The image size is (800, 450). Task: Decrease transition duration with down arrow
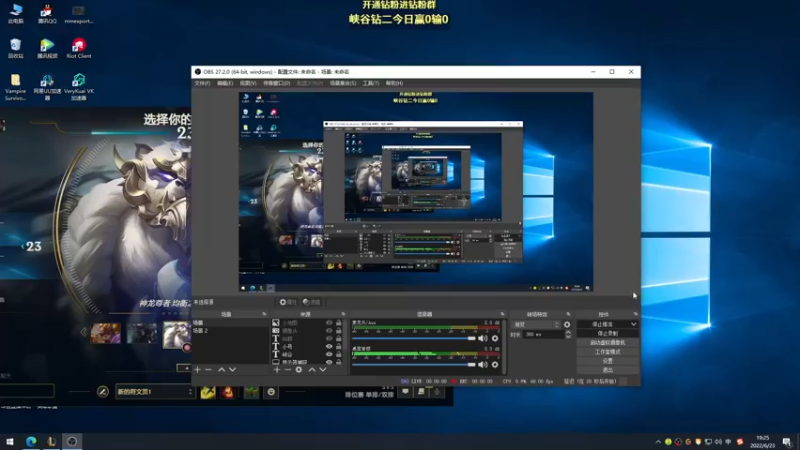coord(568,337)
